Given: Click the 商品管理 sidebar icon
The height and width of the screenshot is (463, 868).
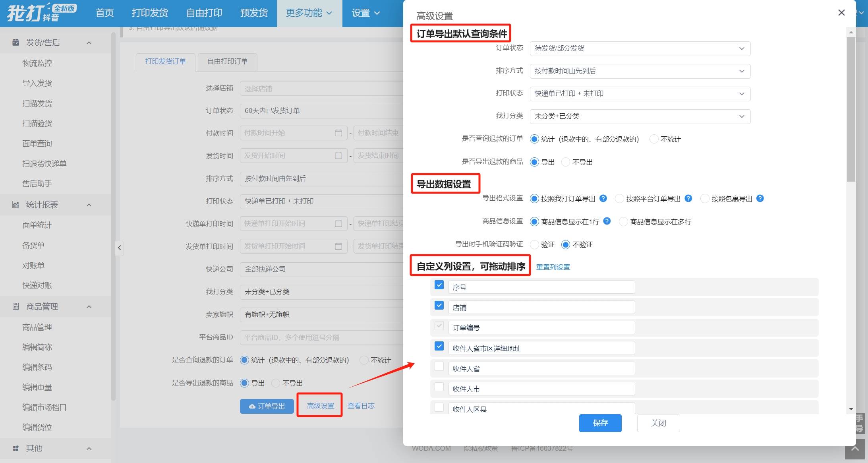Looking at the screenshot, I should tap(15, 306).
